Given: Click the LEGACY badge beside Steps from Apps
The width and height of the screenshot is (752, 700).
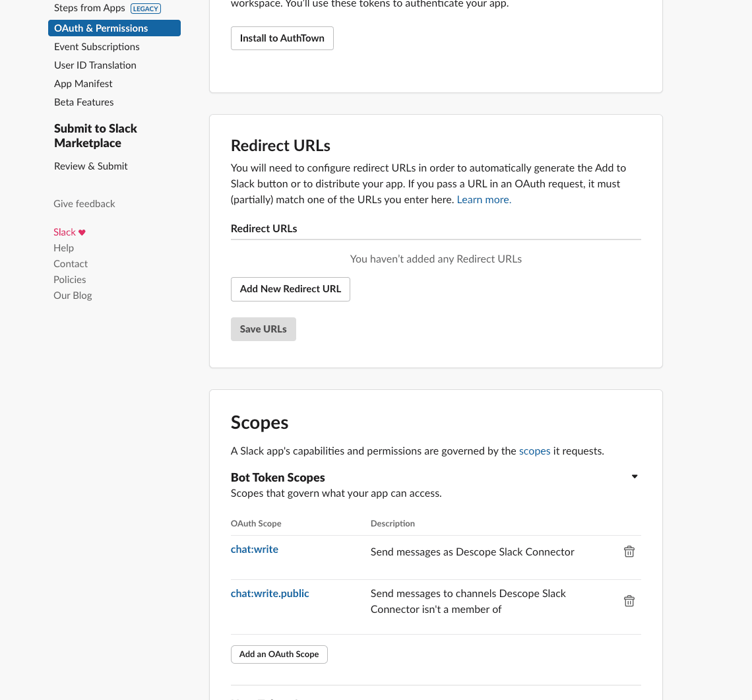Looking at the screenshot, I should [x=145, y=8].
